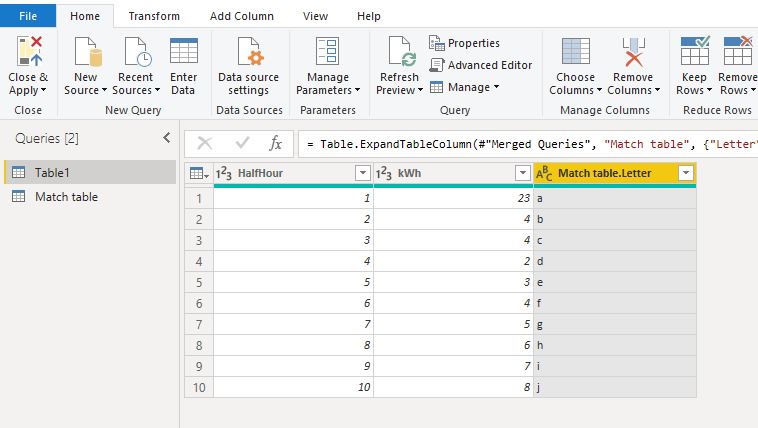Collapse the Queries pane
758x428 pixels.
167,138
